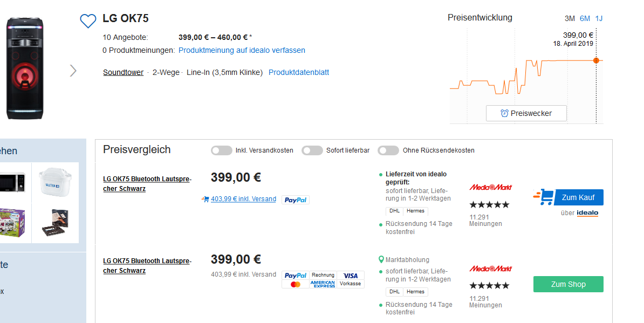Click the LG OK75 speaker product image
The width and height of the screenshot is (644, 323).
click(24, 68)
